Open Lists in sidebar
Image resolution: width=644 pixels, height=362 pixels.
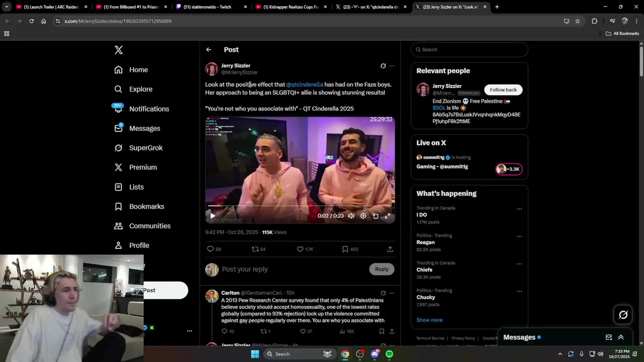129,187
